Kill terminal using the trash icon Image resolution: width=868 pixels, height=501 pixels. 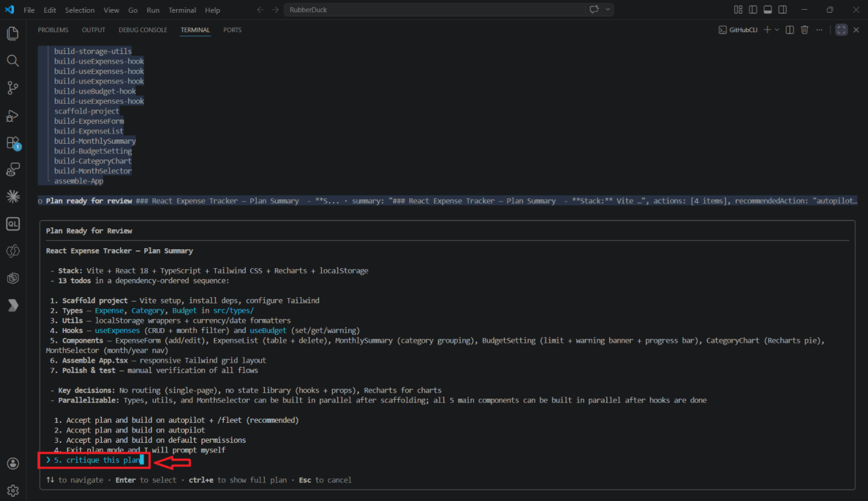coord(804,30)
